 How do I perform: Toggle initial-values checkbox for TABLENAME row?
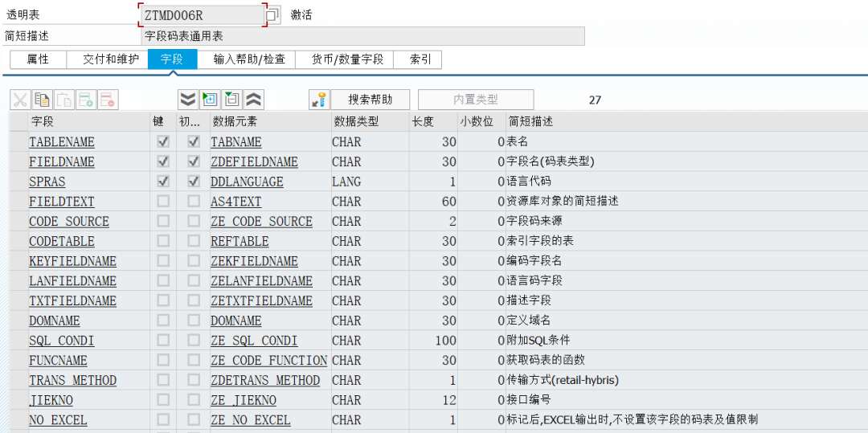click(x=194, y=142)
